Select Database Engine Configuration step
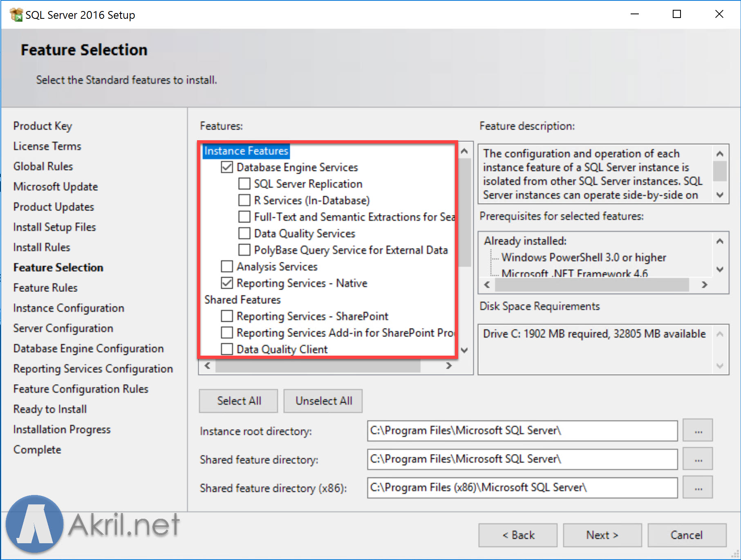The height and width of the screenshot is (560, 741). [88, 348]
